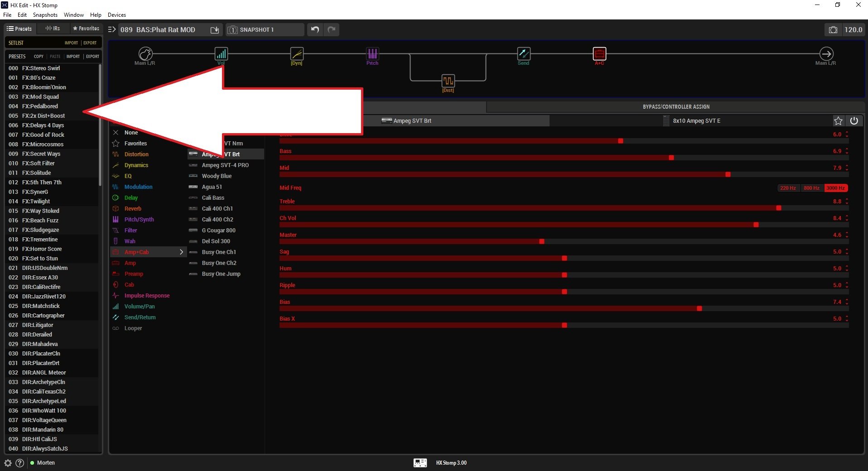Click the snapshot camera icon
Image resolution: width=868 pixels, height=471 pixels.
click(833, 30)
